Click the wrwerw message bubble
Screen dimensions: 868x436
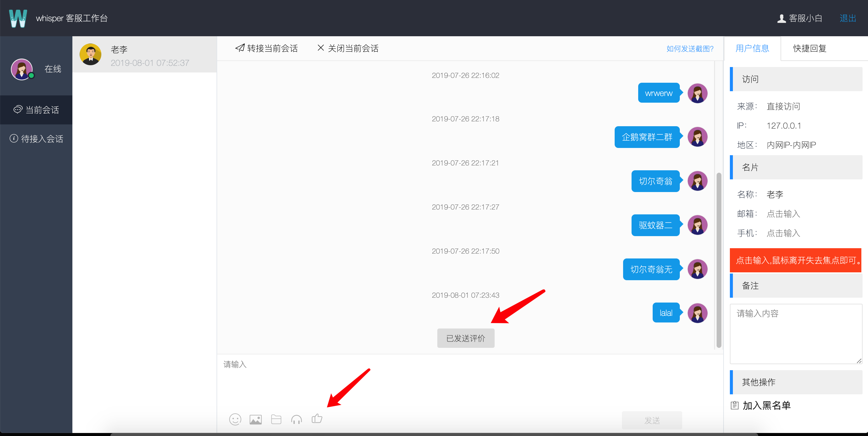point(658,93)
